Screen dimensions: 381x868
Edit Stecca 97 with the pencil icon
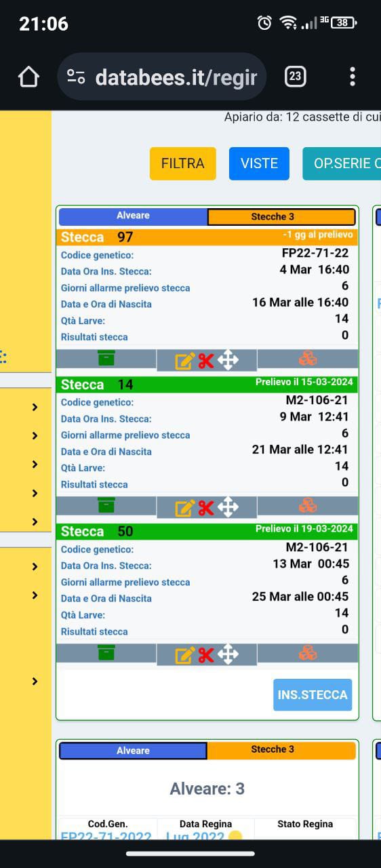point(185,360)
